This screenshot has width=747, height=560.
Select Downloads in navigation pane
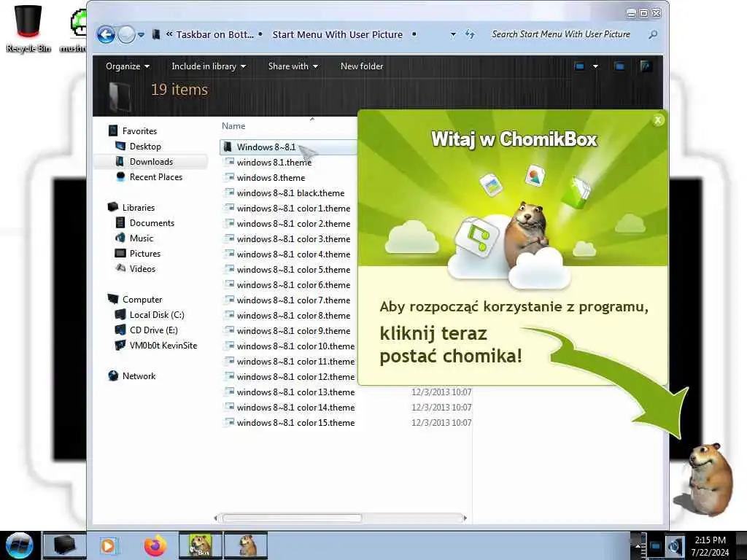(151, 161)
